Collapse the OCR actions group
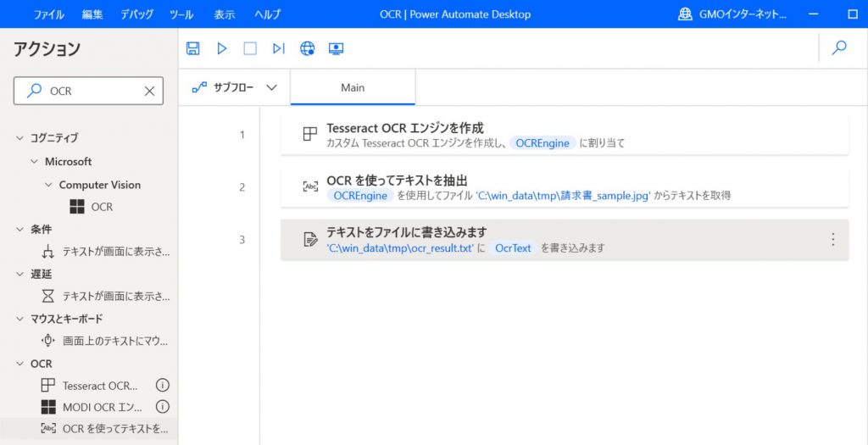The height and width of the screenshot is (445, 868). click(x=20, y=364)
